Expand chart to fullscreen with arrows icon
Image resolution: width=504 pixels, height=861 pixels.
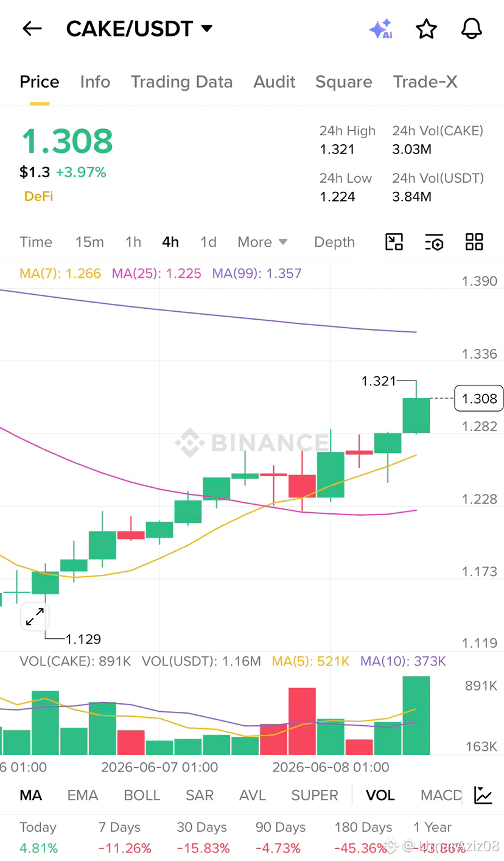pos(35,617)
